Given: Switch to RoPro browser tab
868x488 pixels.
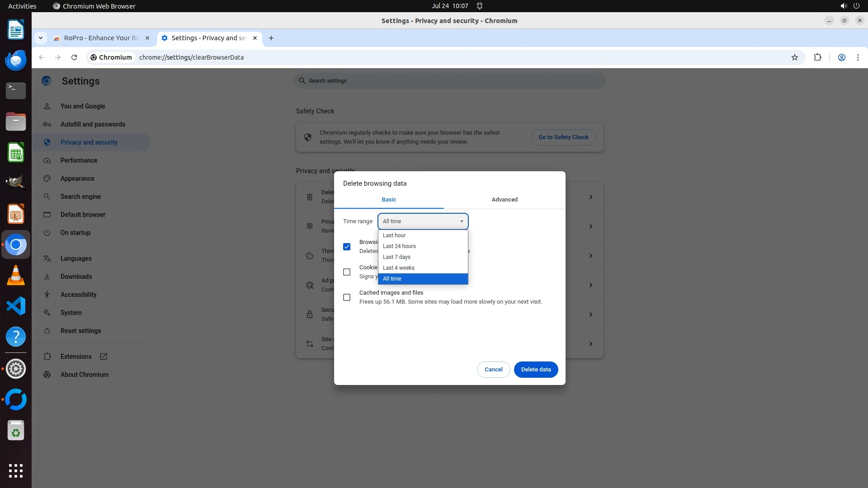Looking at the screenshot, I should pos(101,38).
